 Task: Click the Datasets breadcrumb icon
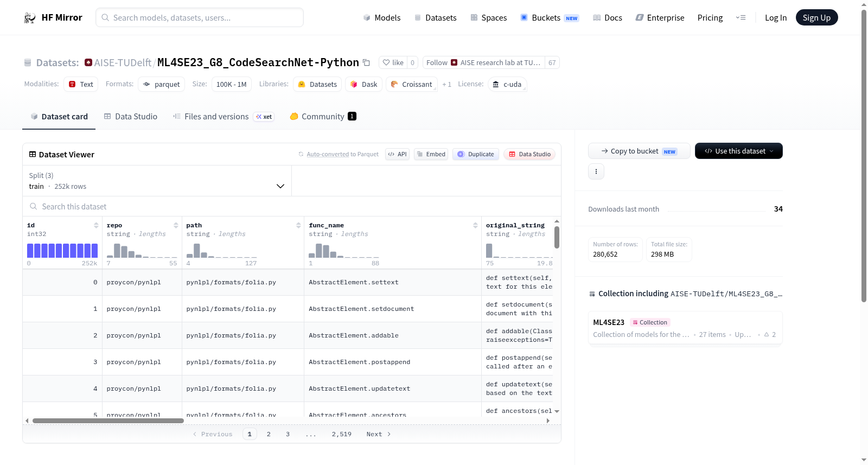28,63
